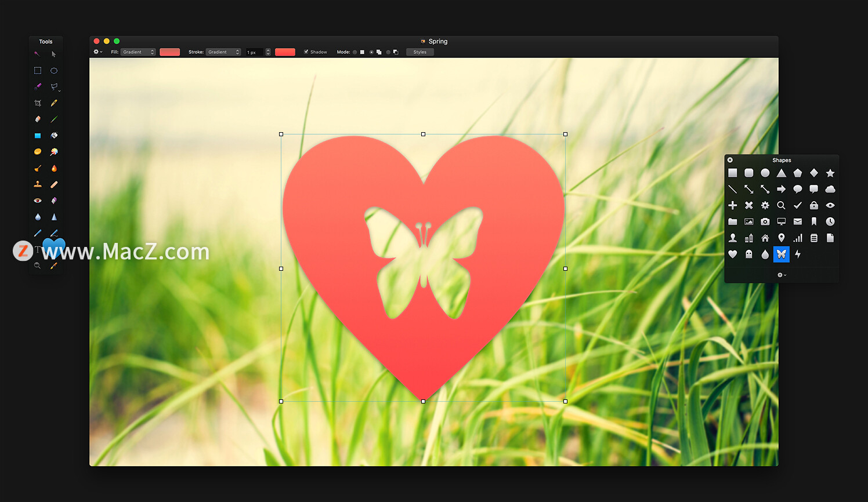Pick the heart shape in Shapes palette
Viewport: 868px width, 502px height.
click(733, 254)
